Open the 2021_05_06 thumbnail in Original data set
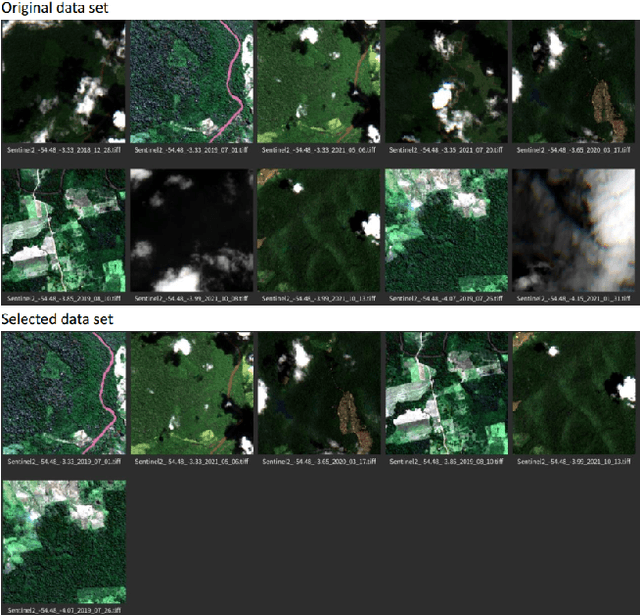The image size is (640, 615). pyautogui.click(x=319, y=82)
